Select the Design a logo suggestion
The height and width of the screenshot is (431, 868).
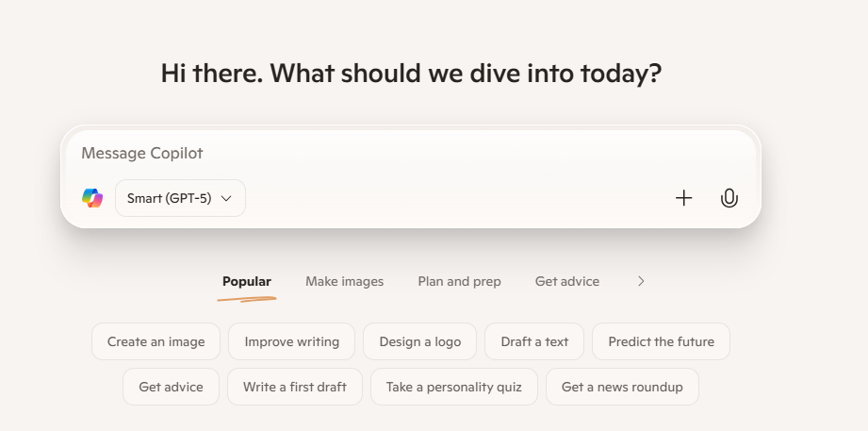(x=419, y=341)
